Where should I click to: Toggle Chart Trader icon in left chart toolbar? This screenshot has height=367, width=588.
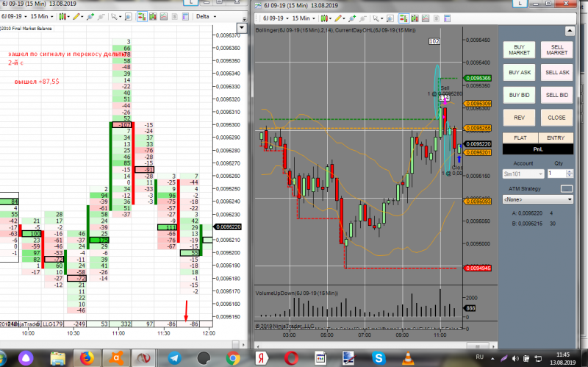(142, 16)
